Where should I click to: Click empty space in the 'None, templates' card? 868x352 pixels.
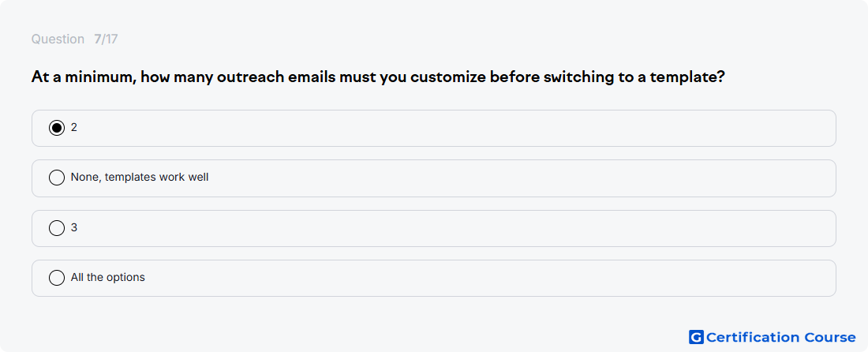coord(498,178)
